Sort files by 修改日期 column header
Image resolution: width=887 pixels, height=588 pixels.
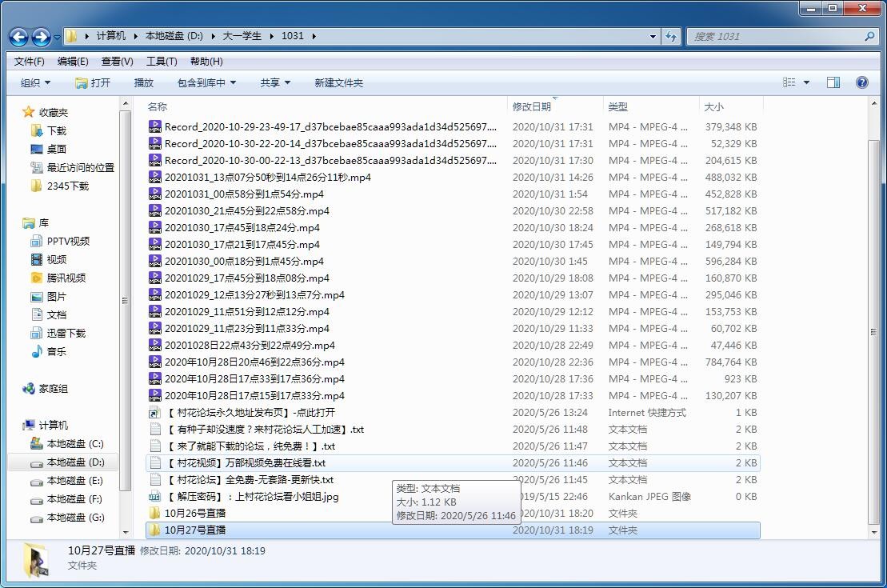532,106
